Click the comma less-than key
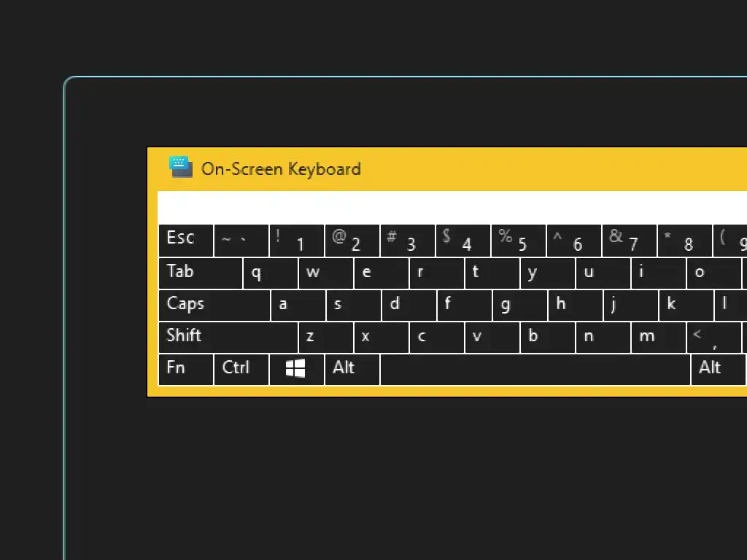Screen dimensions: 747x560 click(713, 338)
